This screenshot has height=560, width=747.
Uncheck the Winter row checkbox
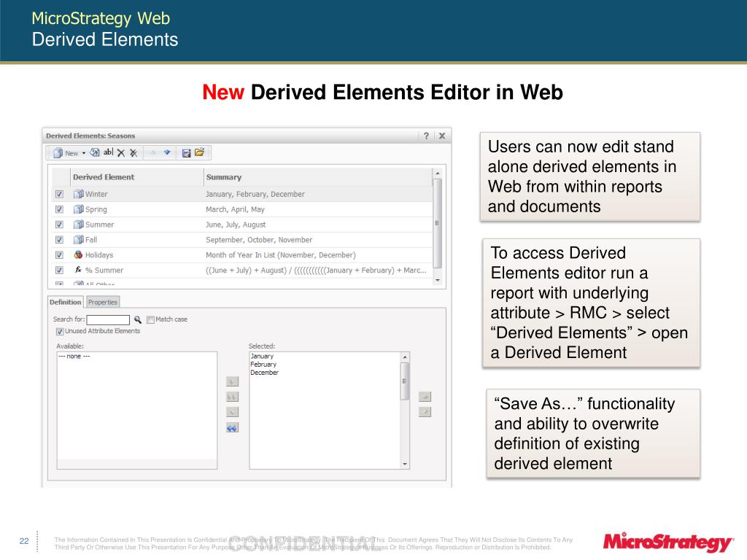tap(59, 194)
